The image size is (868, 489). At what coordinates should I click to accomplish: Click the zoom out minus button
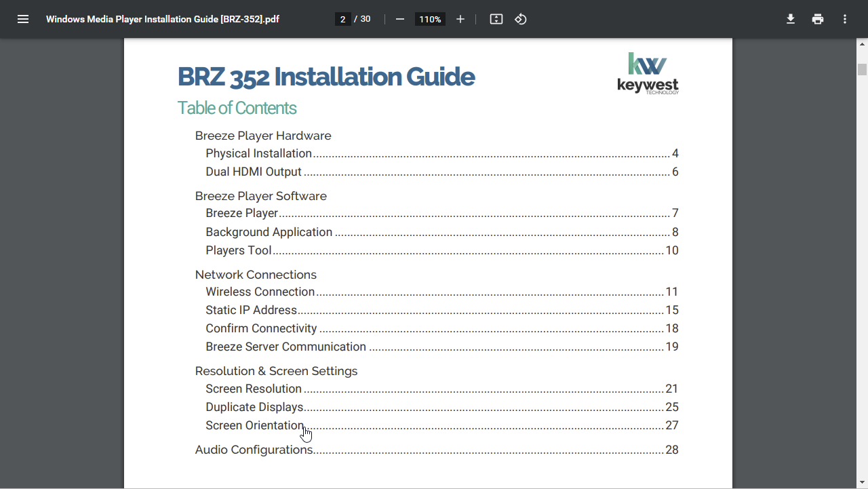pyautogui.click(x=400, y=19)
